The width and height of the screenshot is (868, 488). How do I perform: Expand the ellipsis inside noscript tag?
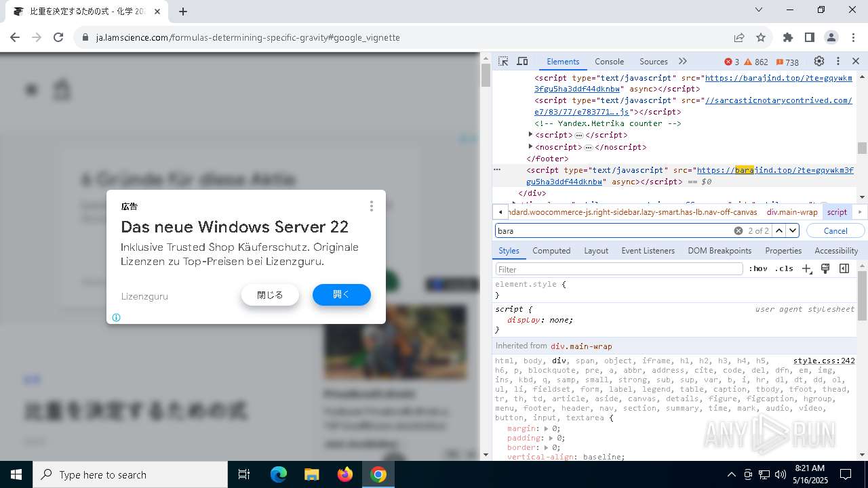click(x=589, y=147)
